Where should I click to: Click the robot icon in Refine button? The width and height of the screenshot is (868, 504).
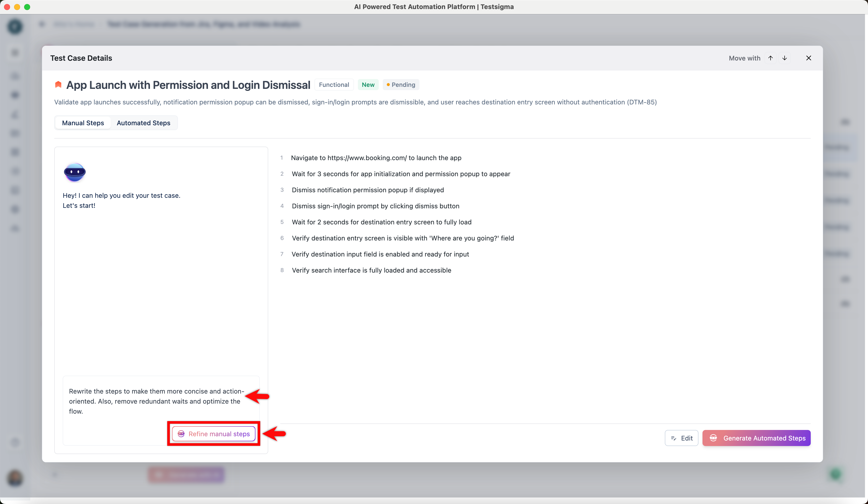181,434
